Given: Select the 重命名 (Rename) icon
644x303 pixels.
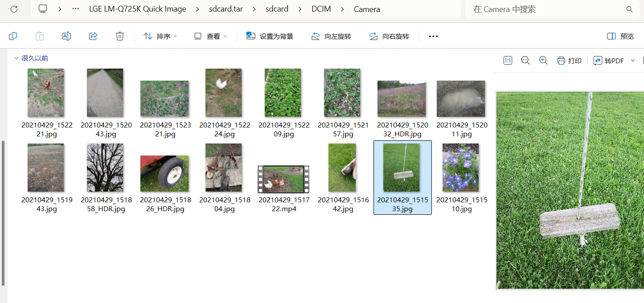Looking at the screenshot, I should 66,36.
